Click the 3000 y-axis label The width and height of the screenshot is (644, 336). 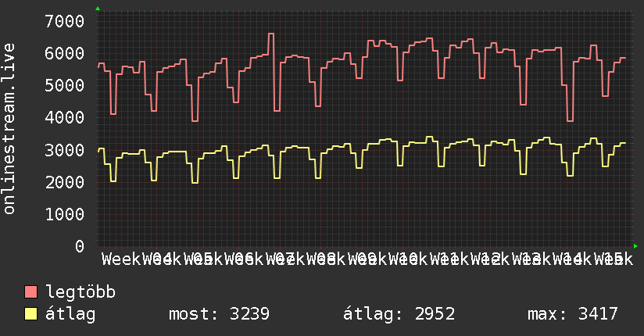tap(65, 150)
